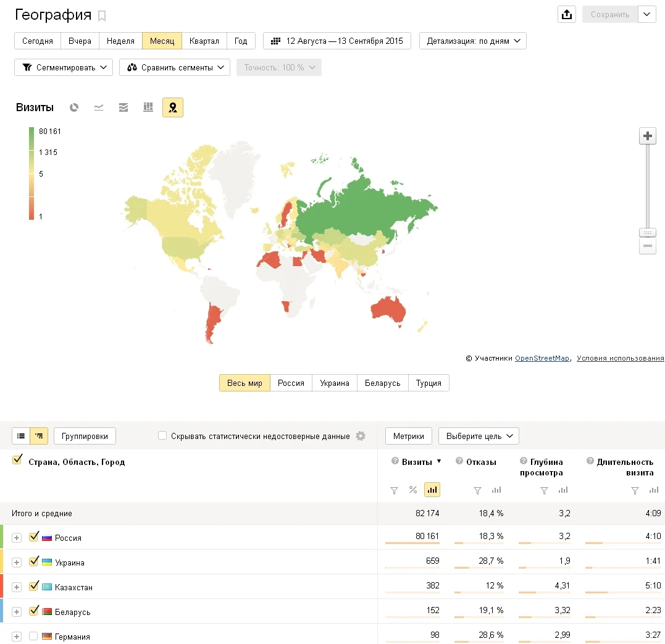665x644 pixels.
Task: Open the Сравнить сегменты dropdown
Action: coord(175,67)
